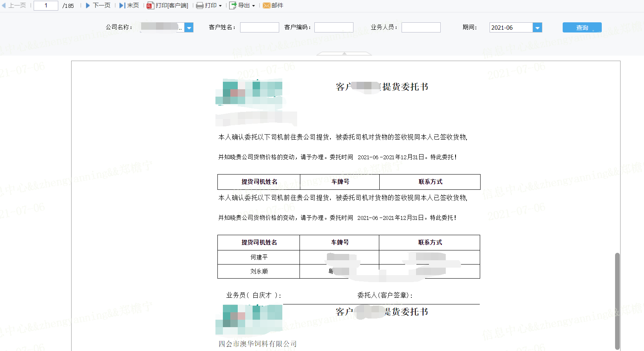The height and width of the screenshot is (351, 644).
Task: Click the printer icon
Action: [x=199, y=5]
